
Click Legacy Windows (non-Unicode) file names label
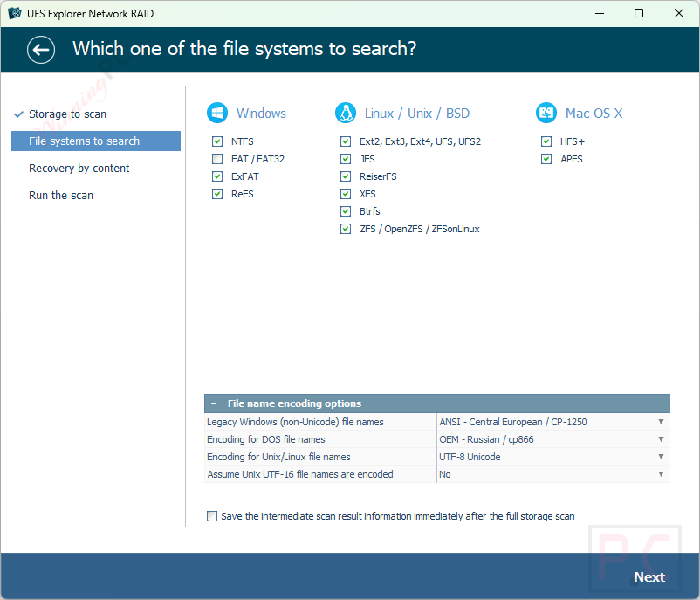coord(295,422)
